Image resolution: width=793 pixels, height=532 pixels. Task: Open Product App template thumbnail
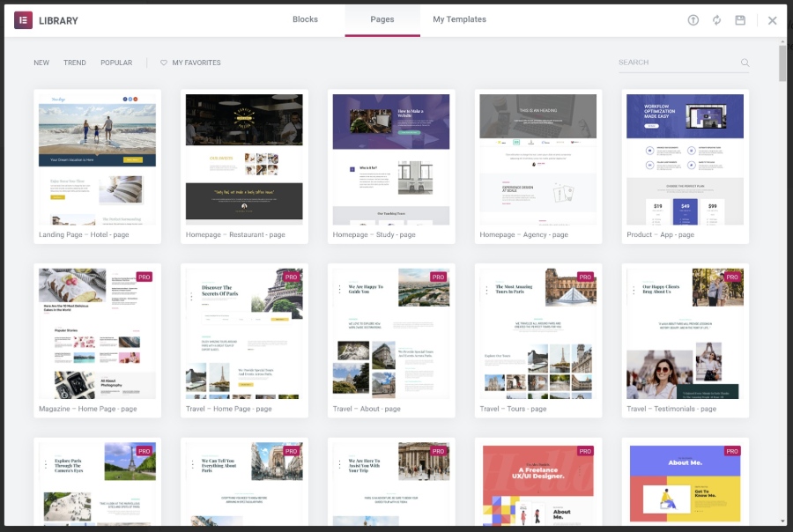click(686, 159)
